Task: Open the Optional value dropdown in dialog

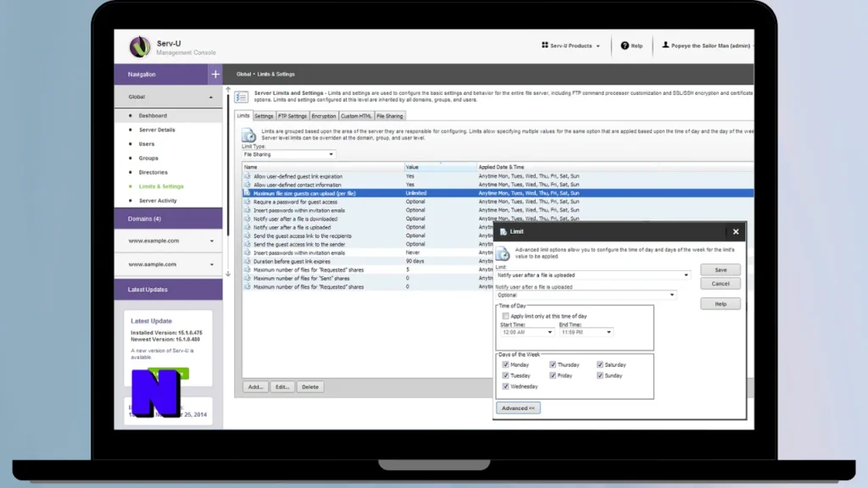Action: [x=585, y=295]
